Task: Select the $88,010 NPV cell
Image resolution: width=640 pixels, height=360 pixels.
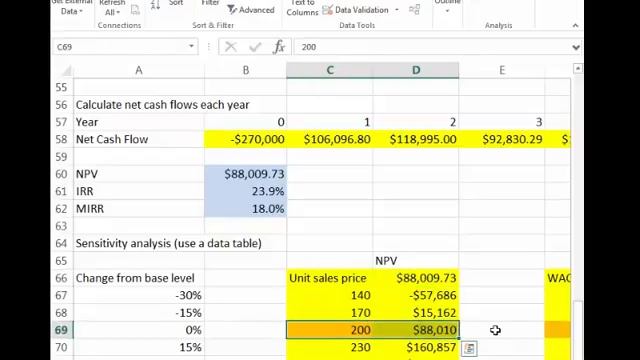Action: (x=416, y=330)
